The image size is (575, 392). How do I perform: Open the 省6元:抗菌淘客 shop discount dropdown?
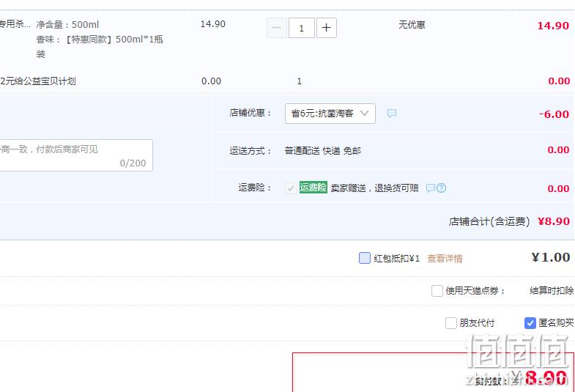tap(330, 114)
